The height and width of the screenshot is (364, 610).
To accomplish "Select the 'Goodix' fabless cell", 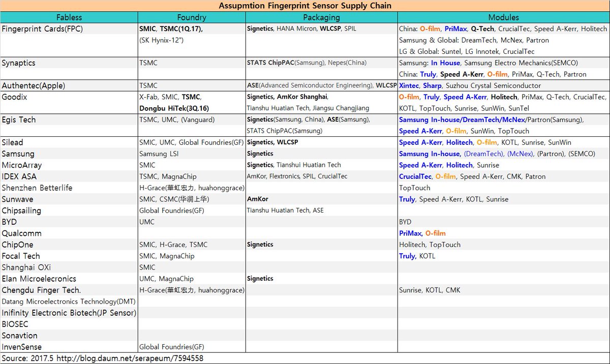I will (15, 97).
